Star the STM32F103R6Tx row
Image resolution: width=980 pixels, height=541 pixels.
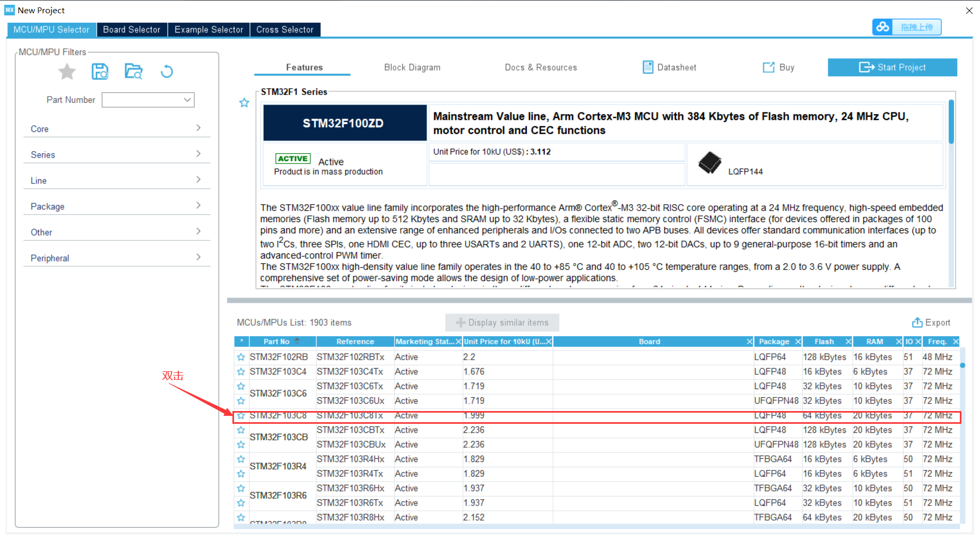[x=241, y=503]
